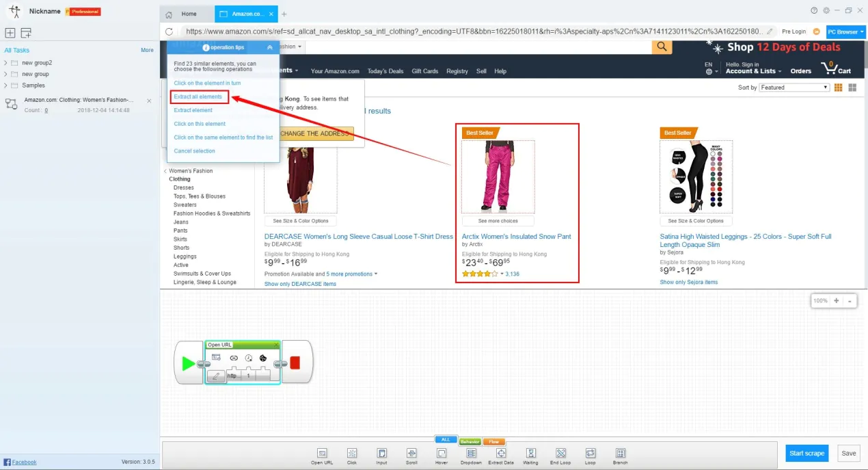
Task: Click the Arctix snow pant product thumbnail
Action: 498,176
